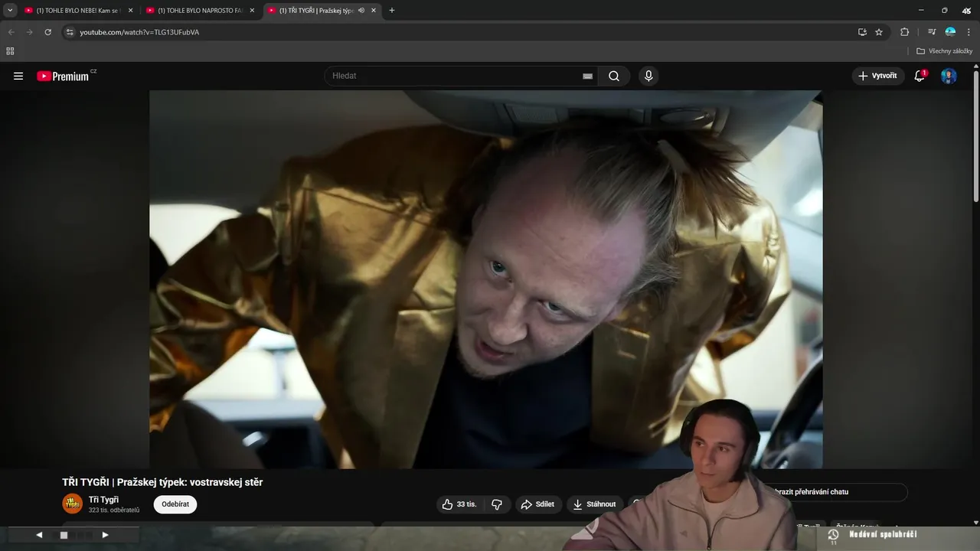The height and width of the screenshot is (551, 980).
Task: Open the Všechny záložky bookmarks folder
Action: click(944, 51)
